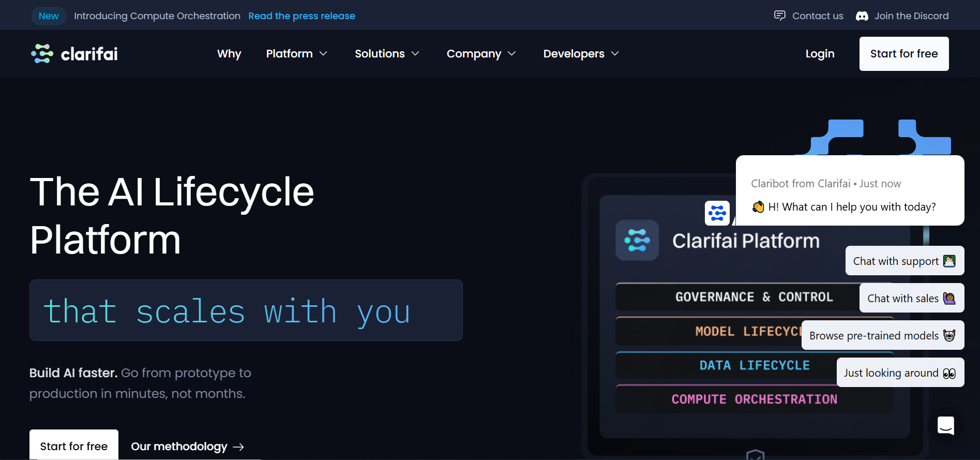Select the Chat with support option
Image resolution: width=980 pixels, height=460 pixels.
point(904,261)
